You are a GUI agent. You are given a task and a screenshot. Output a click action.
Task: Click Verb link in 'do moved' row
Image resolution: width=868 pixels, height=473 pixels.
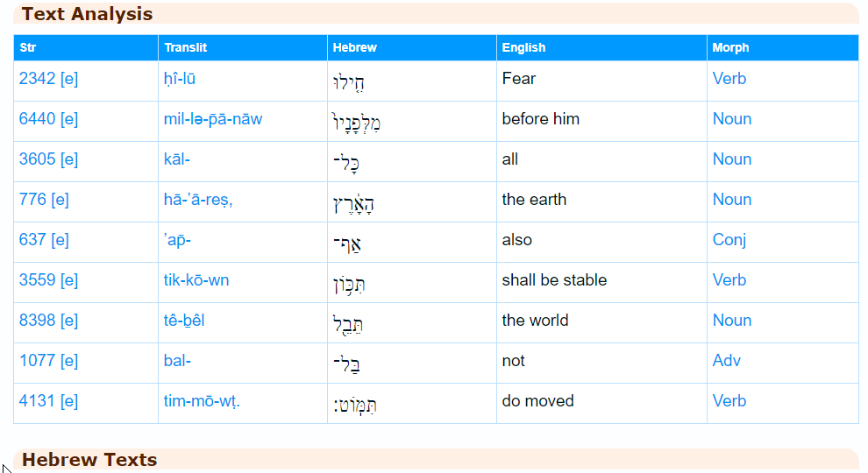[x=729, y=401]
